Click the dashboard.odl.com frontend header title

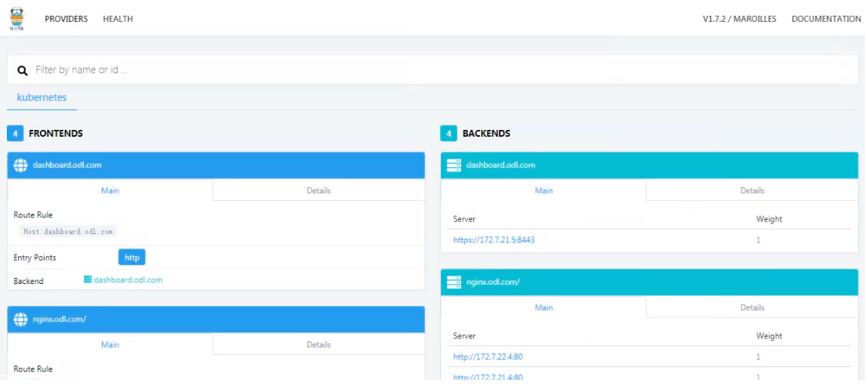click(67, 165)
